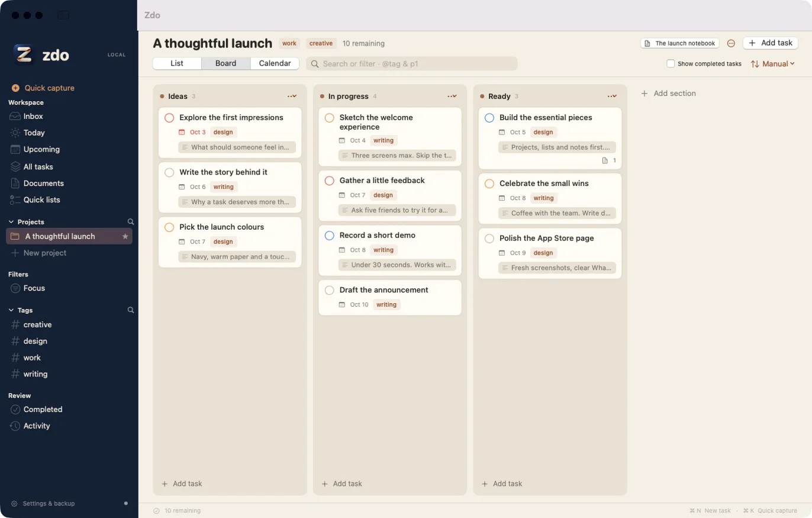Viewport: 812px width, 518px height.
Task: Switch to Board view
Action: pos(226,63)
